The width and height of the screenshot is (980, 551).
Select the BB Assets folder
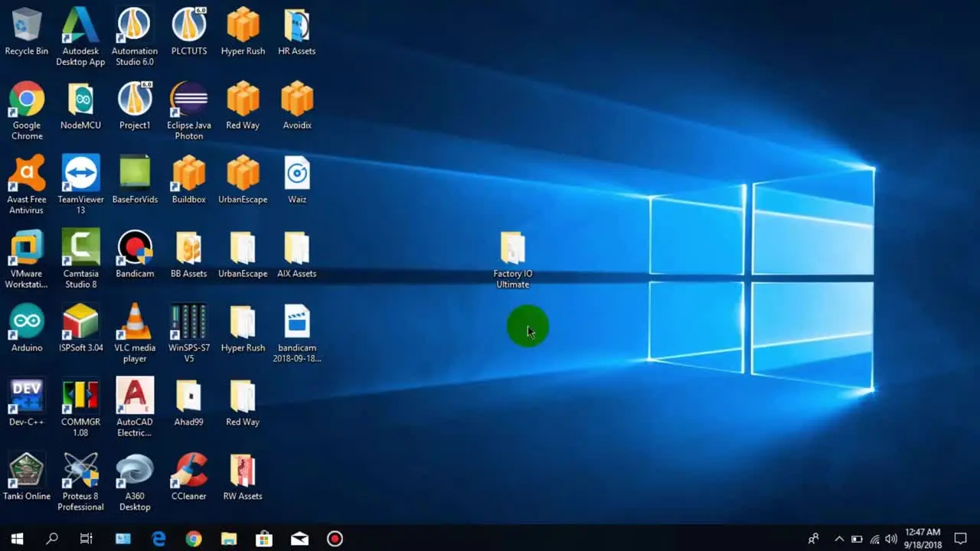click(x=189, y=255)
